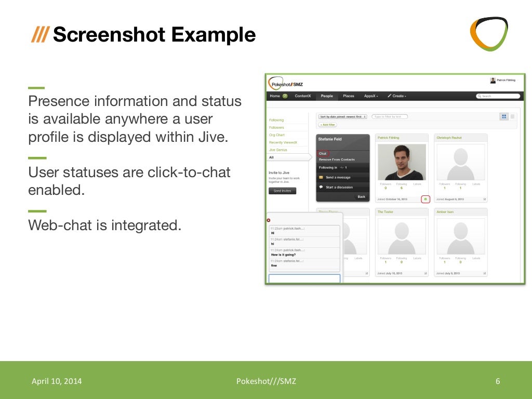Screen dimensions: 532x399
Task: Click the chat message input box
Action: click(304, 278)
